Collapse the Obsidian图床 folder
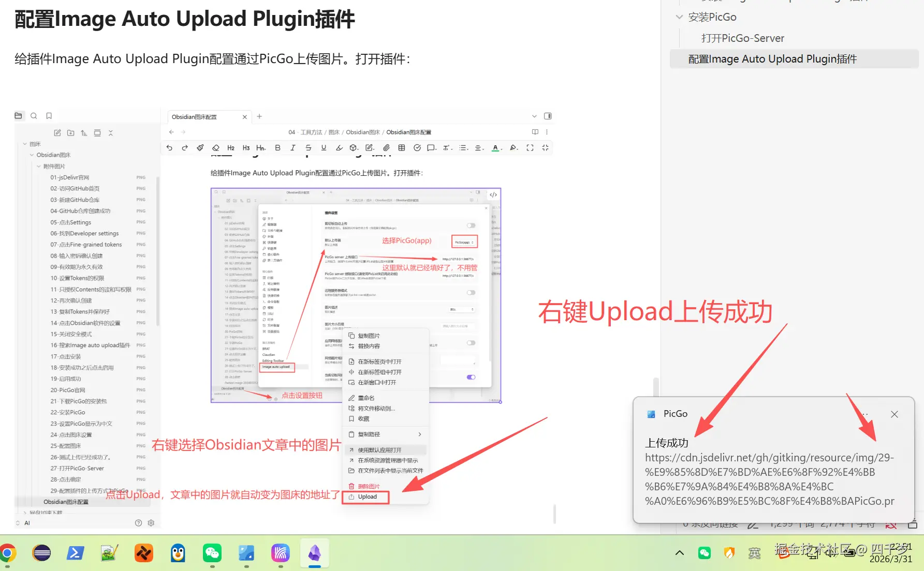Viewport: 924px width, 571px height. (32, 155)
